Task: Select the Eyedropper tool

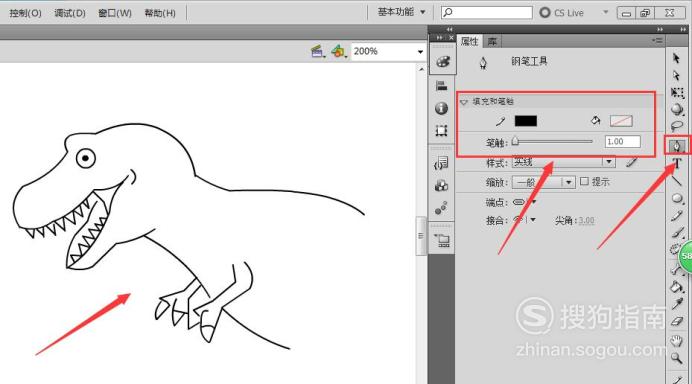Action: click(677, 304)
